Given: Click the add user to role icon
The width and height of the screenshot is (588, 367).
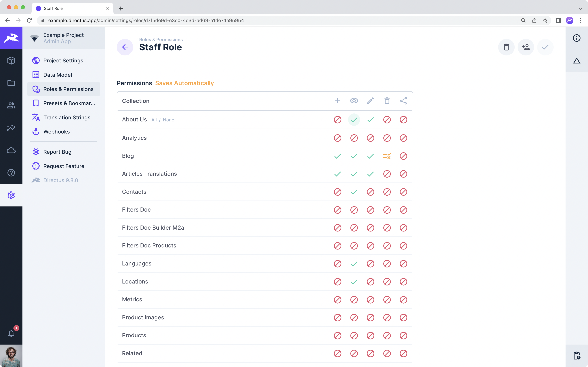Looking at the screenshot, I should tap(526, 47).
